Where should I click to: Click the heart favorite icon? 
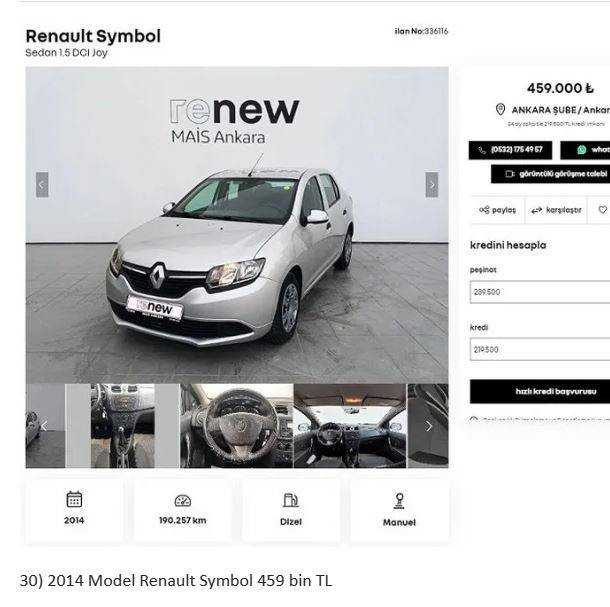(603, 210)
